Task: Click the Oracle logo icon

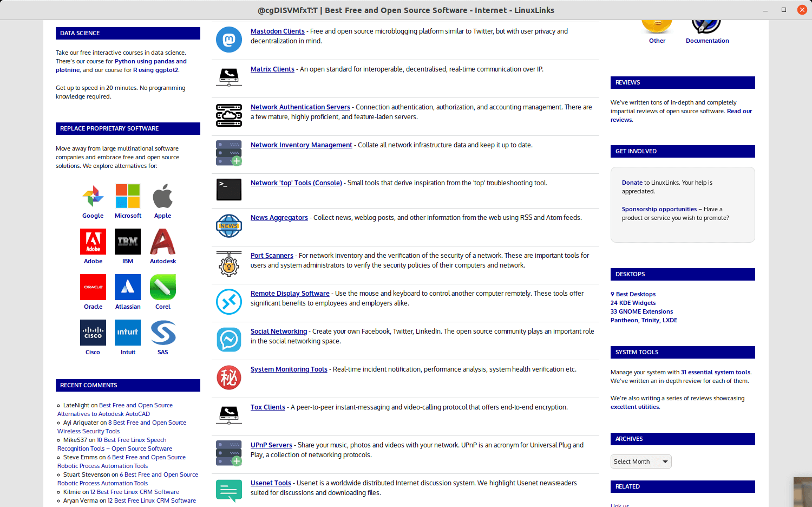Action: click(x=93, y=287)
